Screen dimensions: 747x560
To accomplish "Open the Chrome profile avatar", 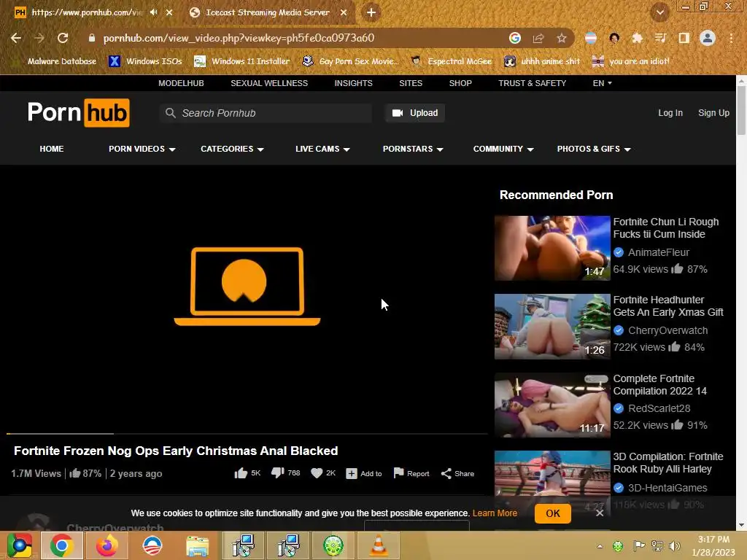I will coord(708,38).
